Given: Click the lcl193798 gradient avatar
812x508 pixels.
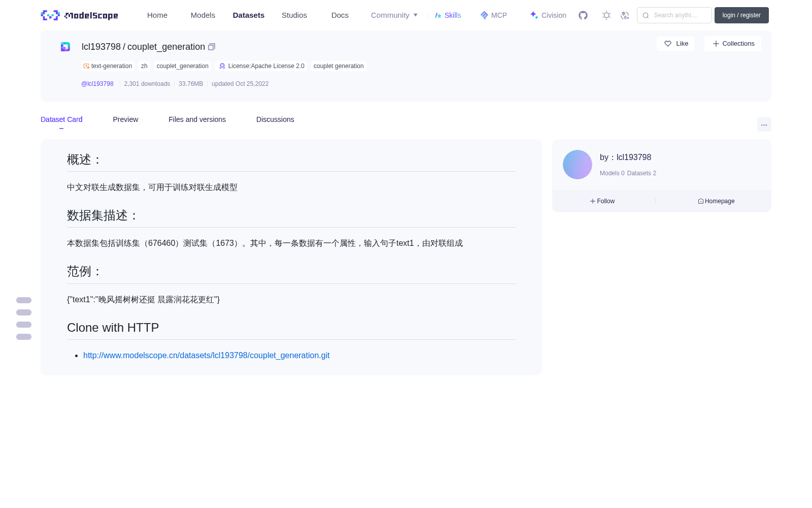Looking at the screenshot, I should (578, 165).
